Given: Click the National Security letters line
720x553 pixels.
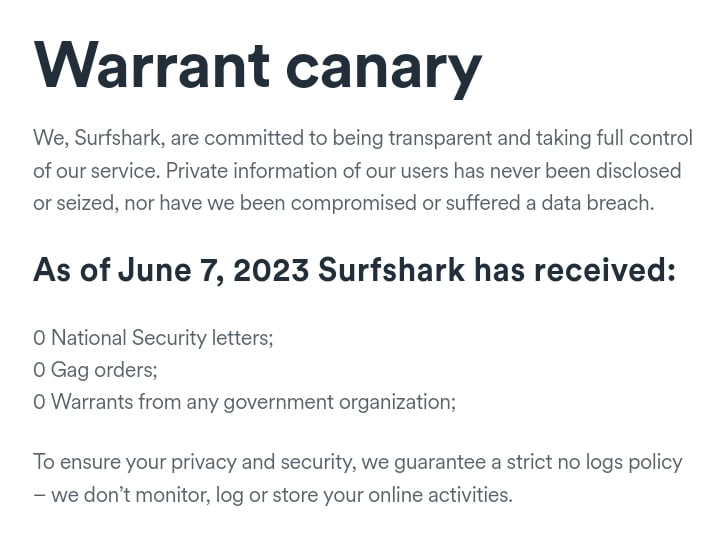Looking at the screenshot, I should 153,338.
